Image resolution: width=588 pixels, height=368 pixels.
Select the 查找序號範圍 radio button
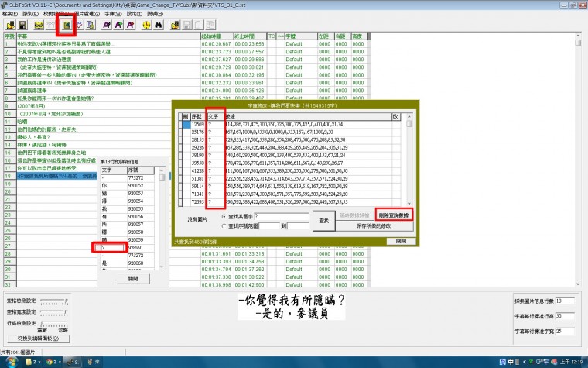tap(224, 226)
